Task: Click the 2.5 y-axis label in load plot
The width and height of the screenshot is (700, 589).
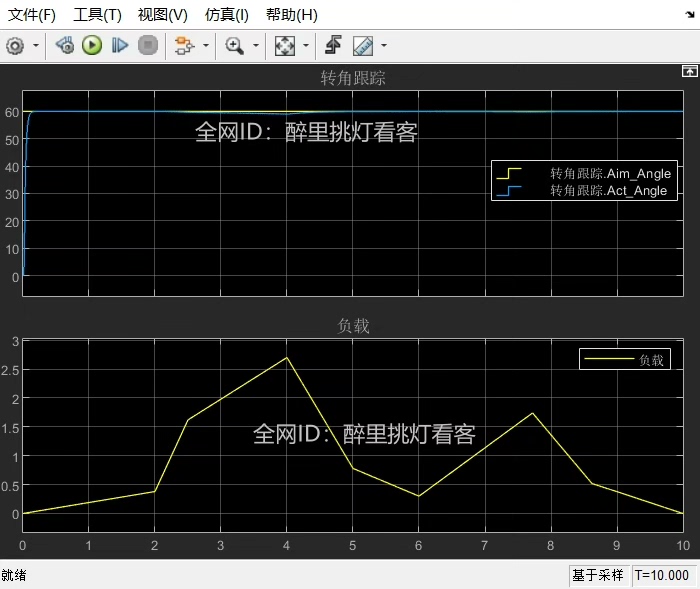Action: (10, 371)
